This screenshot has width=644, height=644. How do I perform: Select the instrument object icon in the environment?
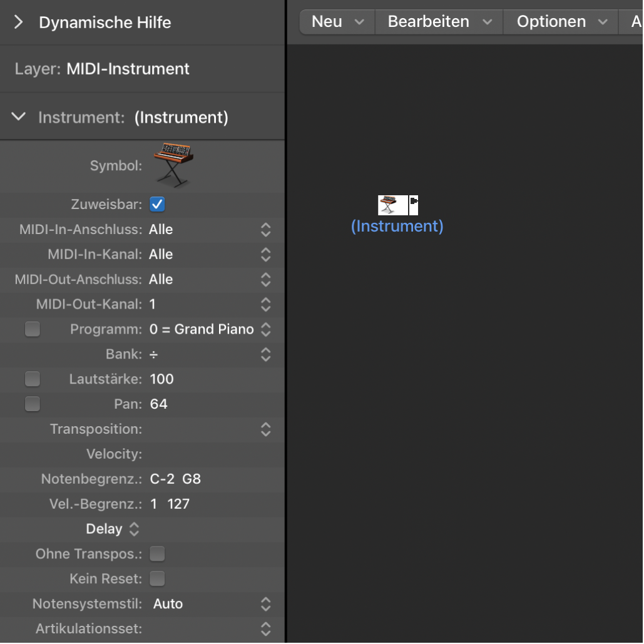[x=392, y=205]
